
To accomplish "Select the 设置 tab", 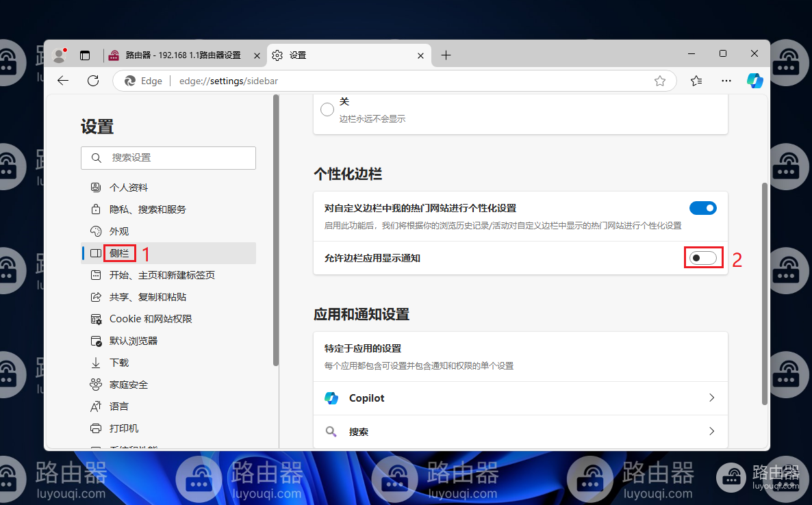I will [x=350, y=55].
